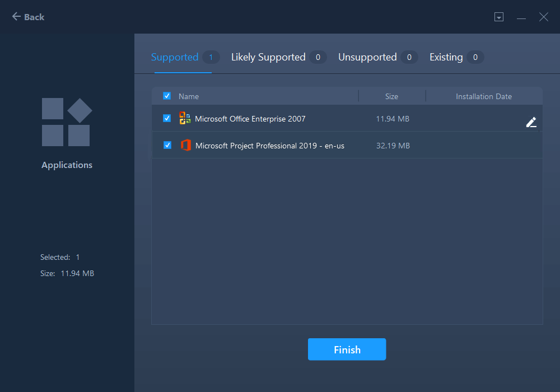This screenshot has width=560, height=392.
Task: Uncheck Microsoft Project Professional 2019
Action: [167, 145]
